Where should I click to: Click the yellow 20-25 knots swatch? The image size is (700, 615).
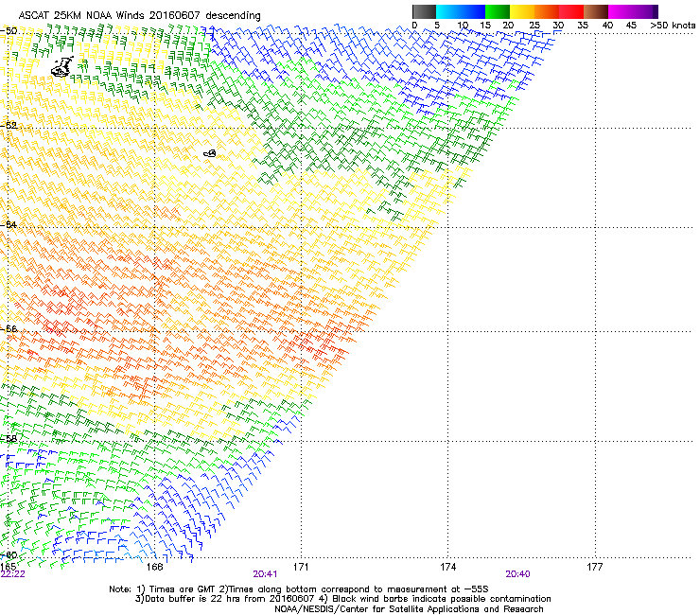click(522, 11)
